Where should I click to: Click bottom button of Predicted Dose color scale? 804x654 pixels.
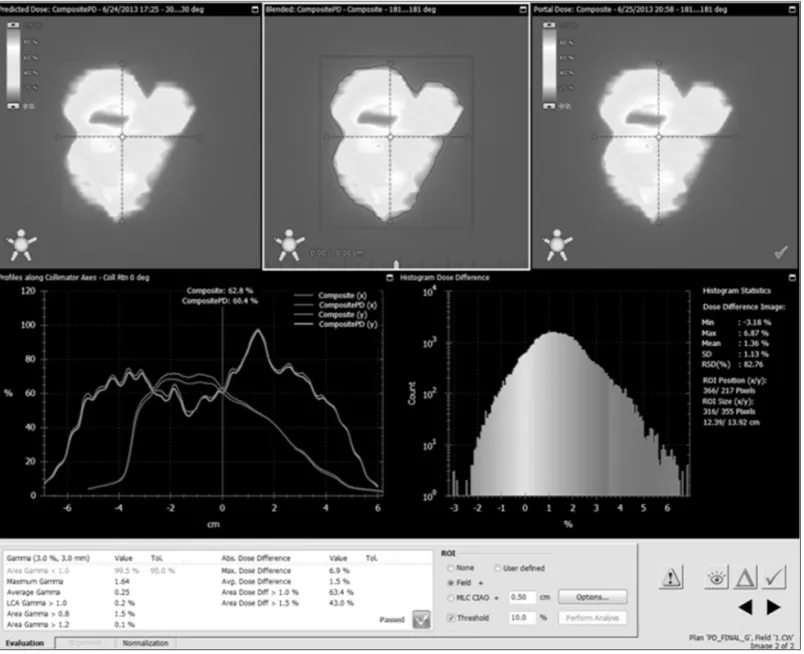[x=14, y=106]
